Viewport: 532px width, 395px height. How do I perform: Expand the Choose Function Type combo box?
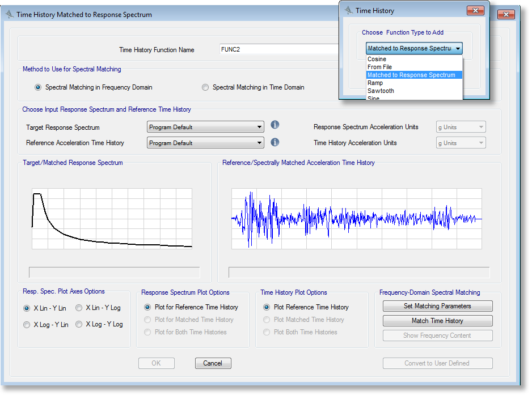[414, 49]
